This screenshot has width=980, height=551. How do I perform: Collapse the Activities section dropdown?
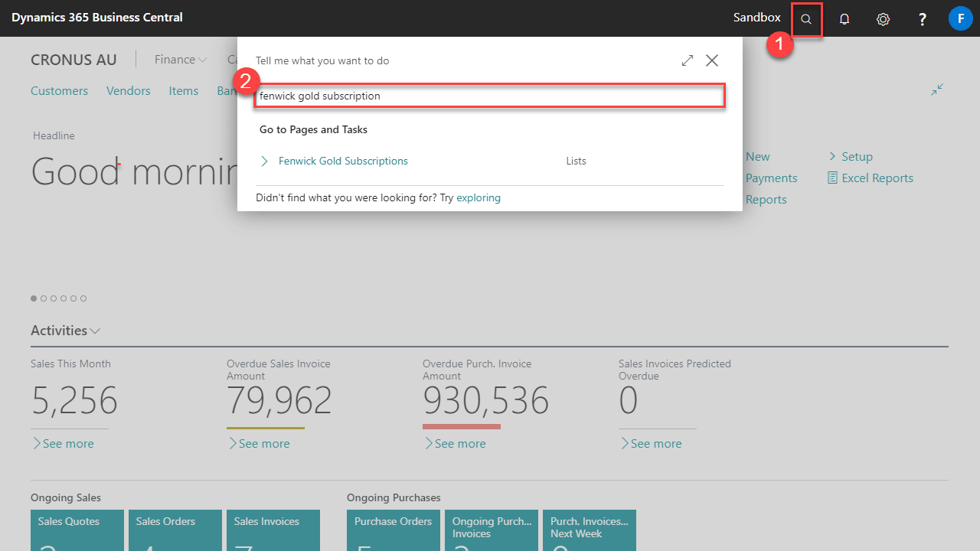click(66, 331)
